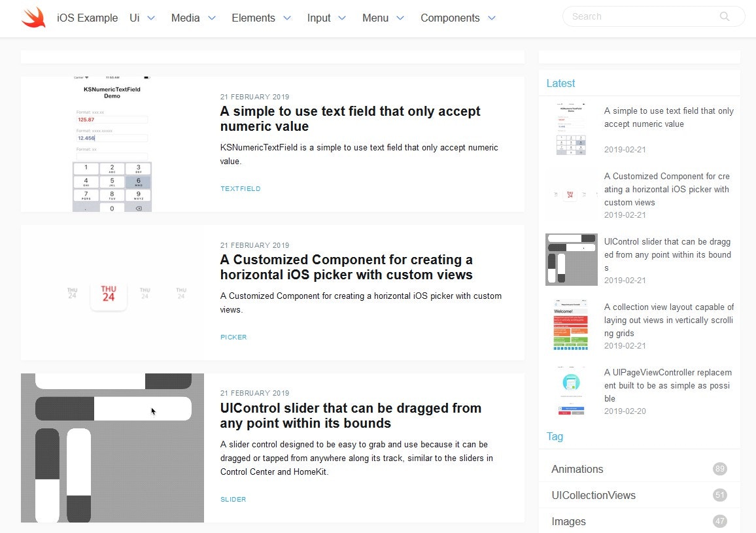756x533 pixels.
Task: Open the Components navigation menu
Action: [x=450, y=18]
